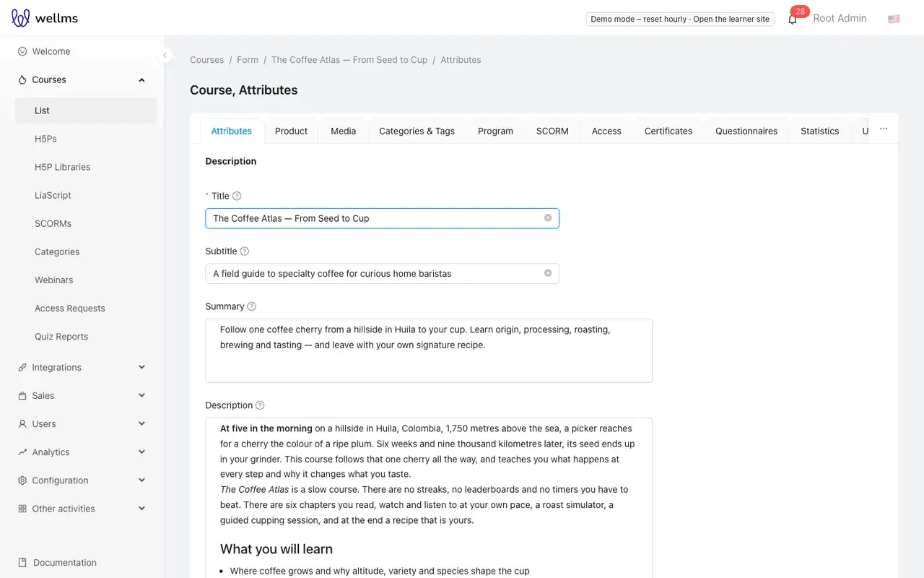Viewport: 924px width, 578px height.
Task: Open the Categories & Tags tab
Action: pyautogui.click(x=417, y=131)
